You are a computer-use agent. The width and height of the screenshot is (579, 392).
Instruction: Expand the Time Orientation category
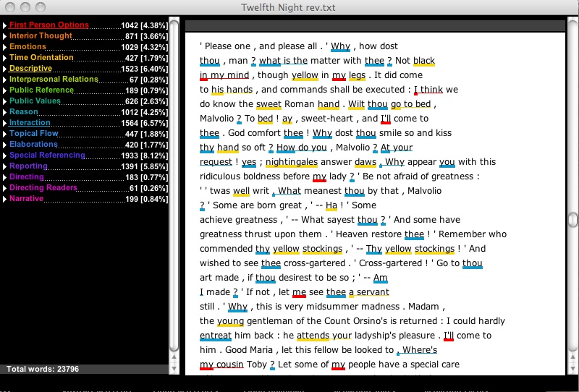4,58
